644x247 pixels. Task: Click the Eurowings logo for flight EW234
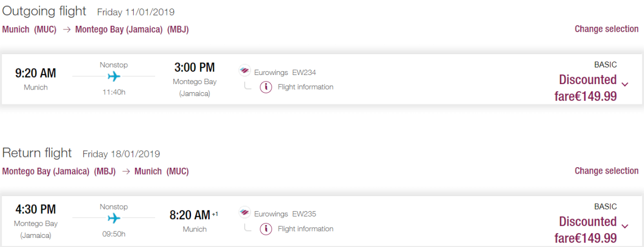(245, 72)
